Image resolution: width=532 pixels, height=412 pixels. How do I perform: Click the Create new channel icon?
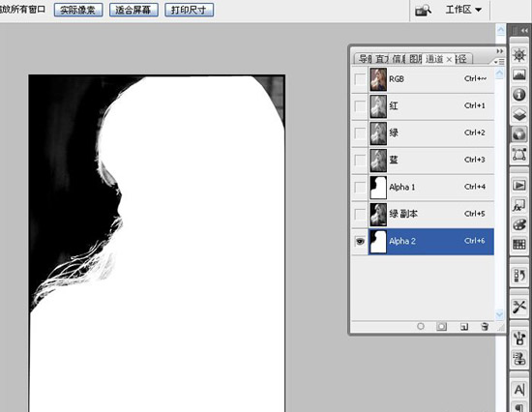click(464, 327)
